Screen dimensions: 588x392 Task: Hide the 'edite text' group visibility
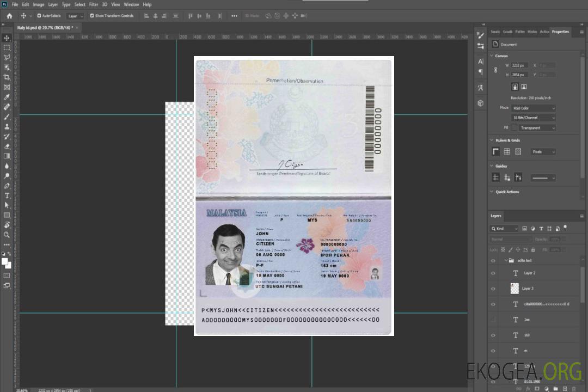[x=493, y=261]
